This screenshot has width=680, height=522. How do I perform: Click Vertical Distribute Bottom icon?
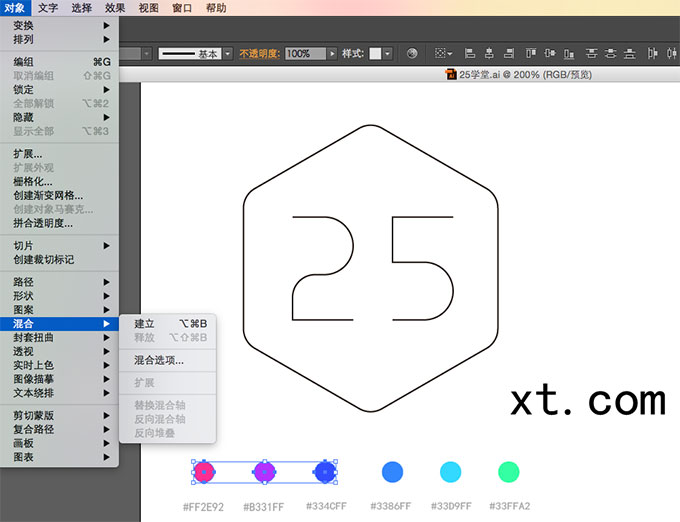pyautogui.click(x=630, y=53)
